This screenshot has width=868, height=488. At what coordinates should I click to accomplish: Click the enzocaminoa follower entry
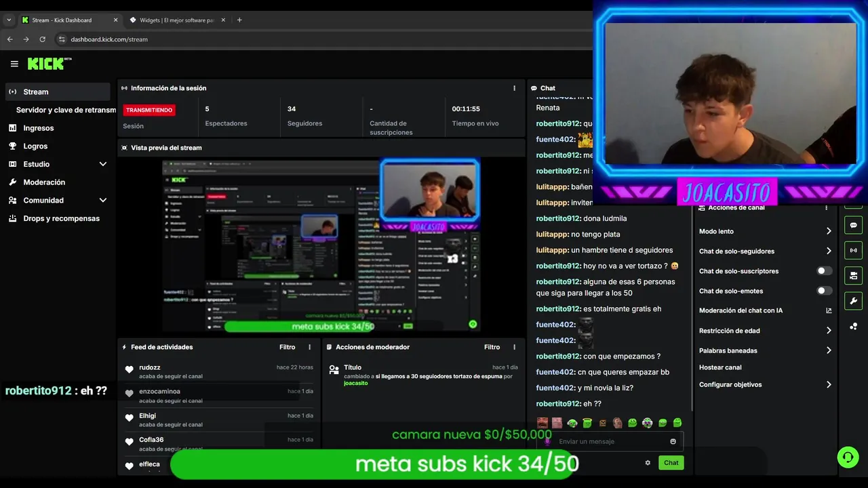coord(218,395)
